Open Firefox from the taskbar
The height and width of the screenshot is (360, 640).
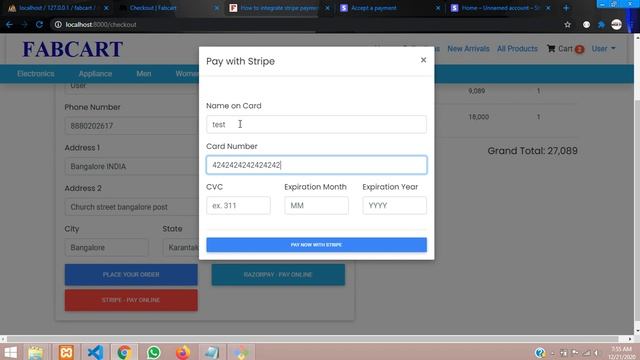pyautogui.click(x=183, y=352)
